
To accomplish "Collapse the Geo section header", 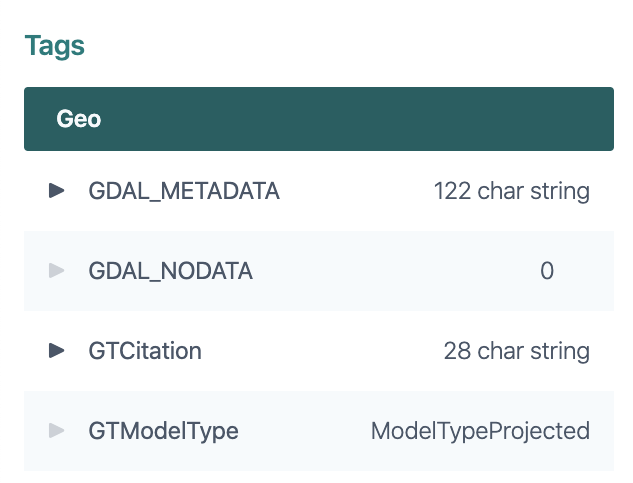I will click(79, 119).
